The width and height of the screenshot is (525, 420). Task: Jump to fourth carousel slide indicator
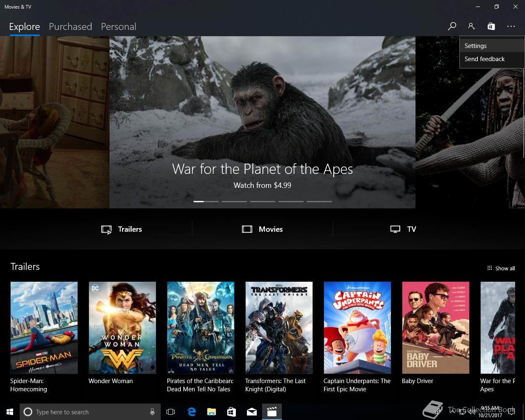[291, 201]
